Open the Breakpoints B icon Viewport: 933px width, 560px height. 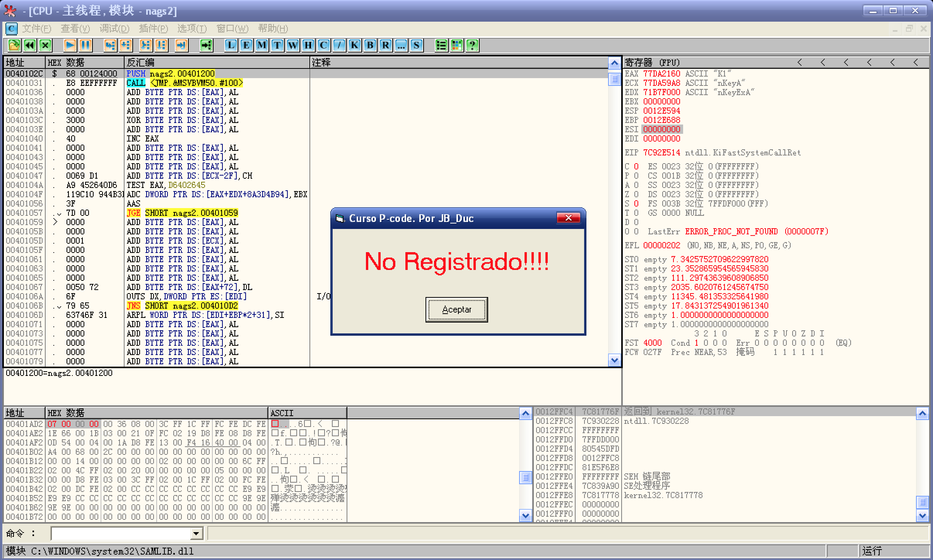[x=370, y=46]
